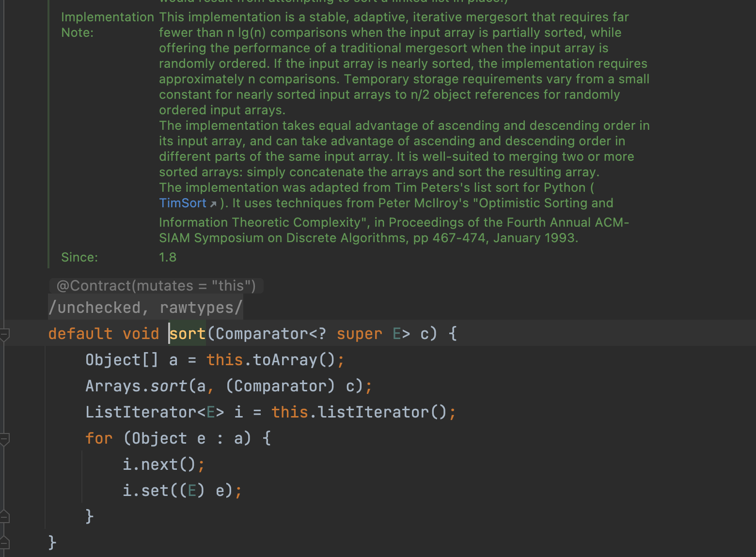Click the 'default' keyword in method declaration
This screenshot has height=557, width=756.
80,334
